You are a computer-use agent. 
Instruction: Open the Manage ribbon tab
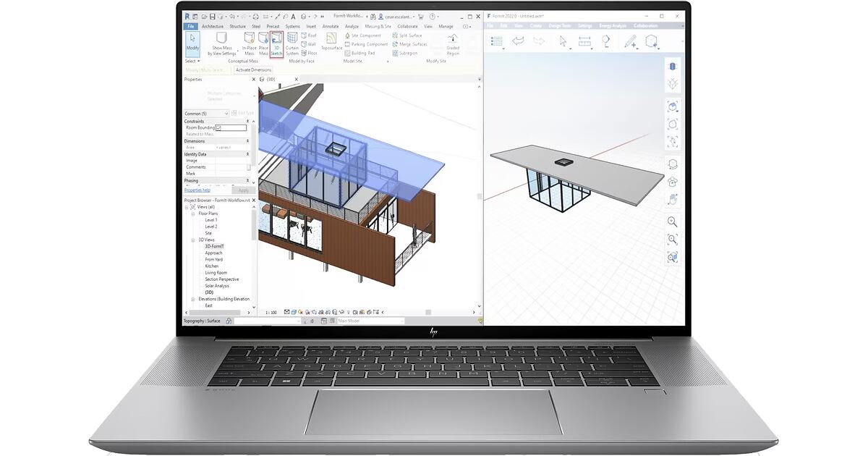click(x=446, y=26)
